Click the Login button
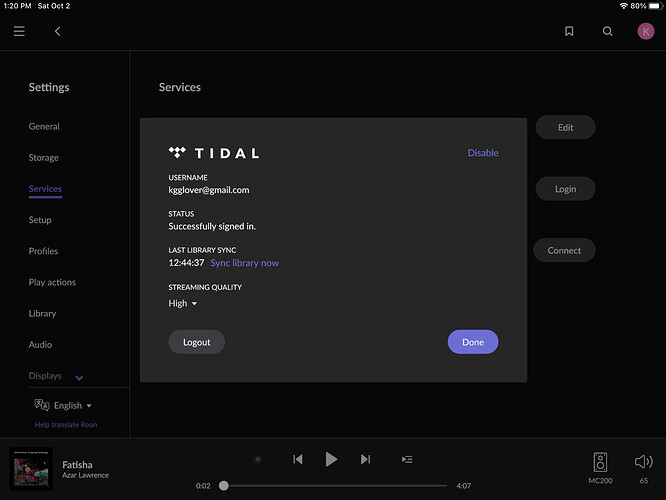 tap(565, 189)
